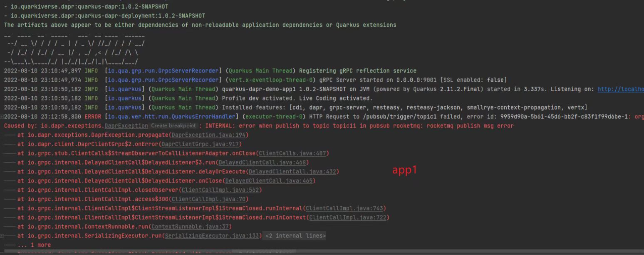The height and width of the screenshot is (255, 644).
Task: Click io.quarkus on the Installed features row
Action: pyautogui.click(x=125, y=107)
